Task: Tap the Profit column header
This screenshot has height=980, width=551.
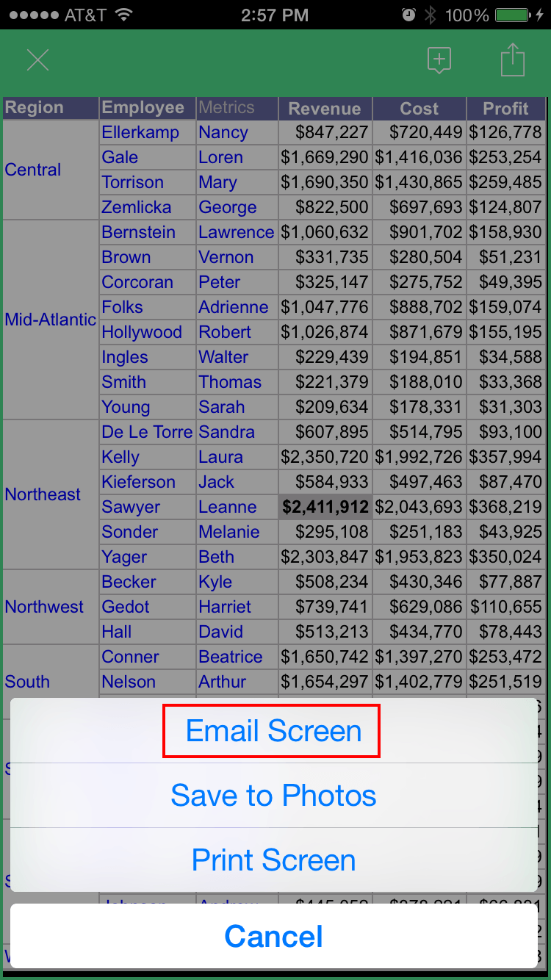Action: coord(505,109)
